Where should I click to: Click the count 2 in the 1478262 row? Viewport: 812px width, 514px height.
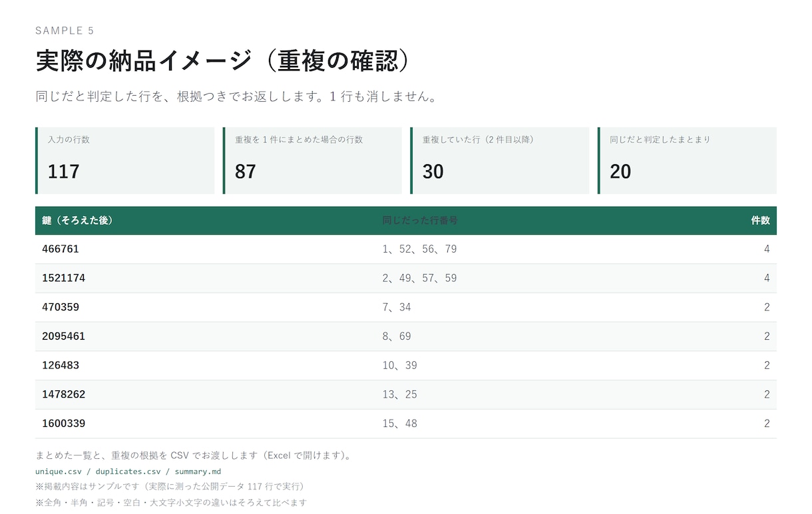pos(767,394)
